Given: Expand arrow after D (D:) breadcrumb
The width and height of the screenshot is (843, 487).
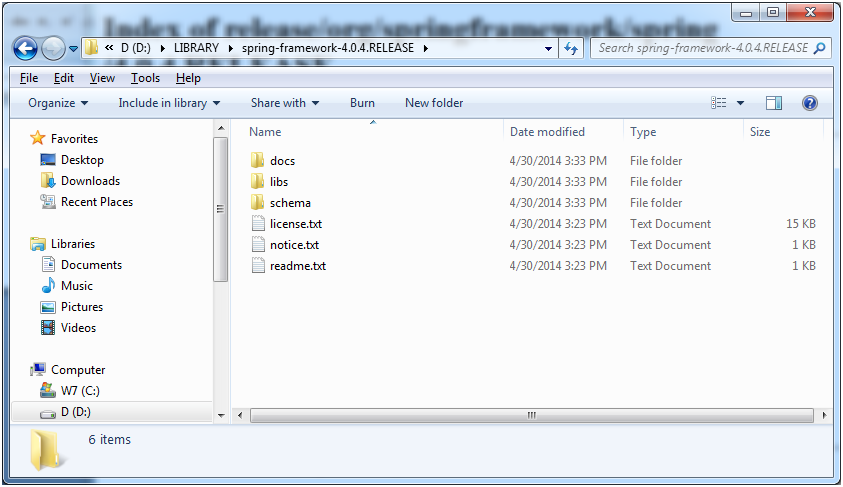Looking at the screenshot, I should click(162, 48).
